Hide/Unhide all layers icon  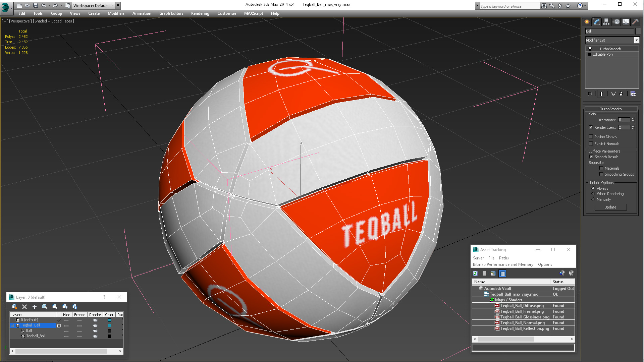[x=65, y=307]
